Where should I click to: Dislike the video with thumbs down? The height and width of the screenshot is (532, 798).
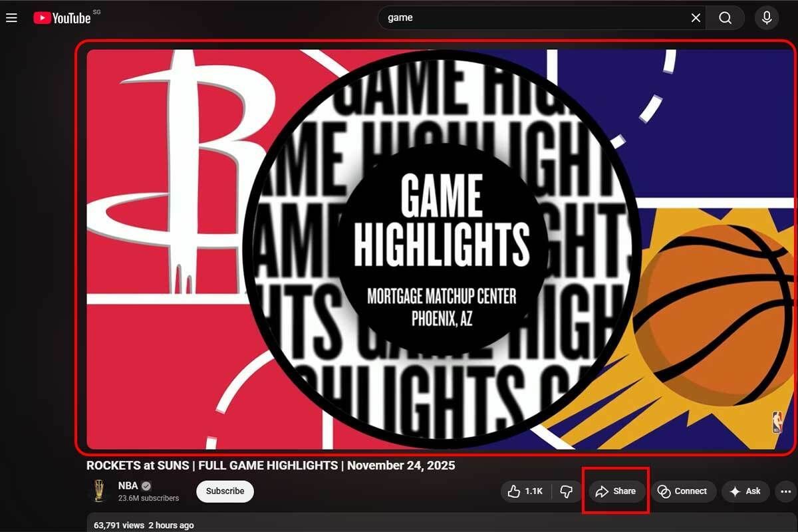tap(567, 491)
